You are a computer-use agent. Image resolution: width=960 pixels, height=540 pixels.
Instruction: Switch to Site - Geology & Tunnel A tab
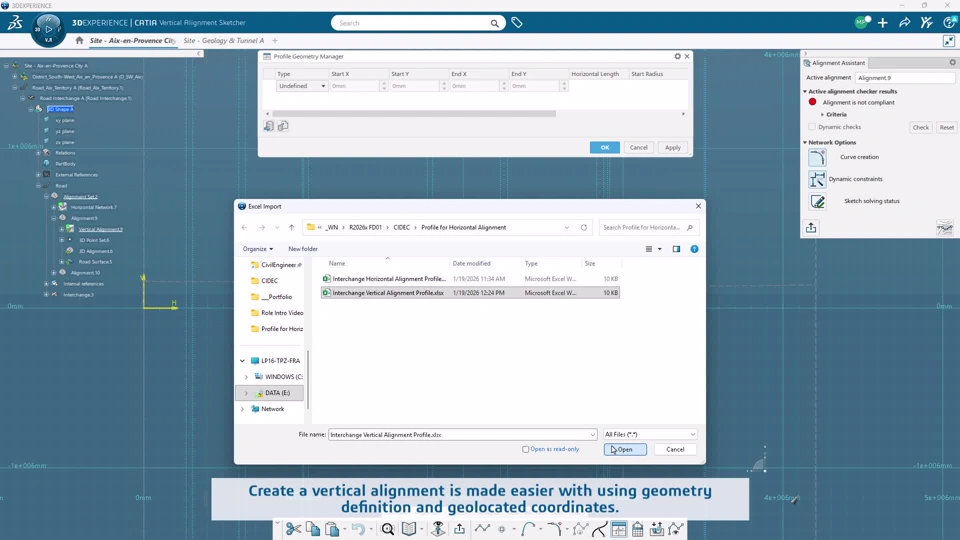(x=223, y=40)
